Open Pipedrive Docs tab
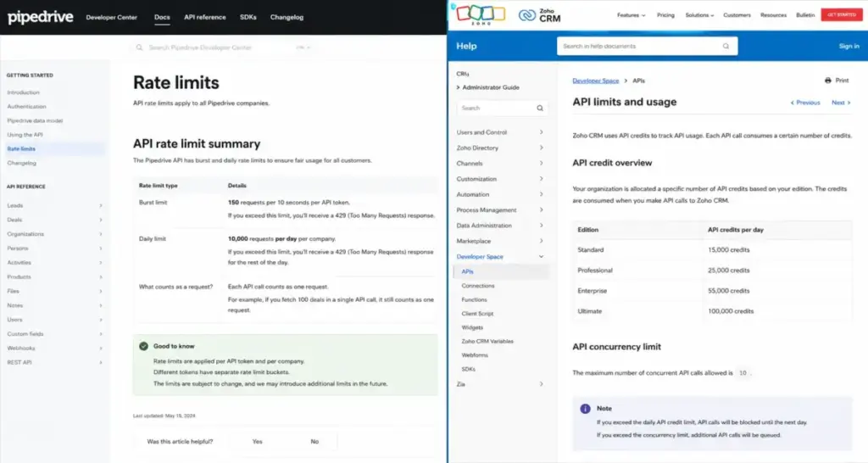This screenshot has width=868, height=463. click(162, 17)
